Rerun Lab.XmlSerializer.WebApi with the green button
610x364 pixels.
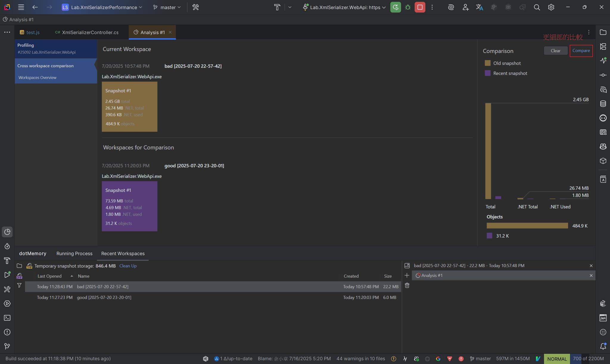coord(396,7)
